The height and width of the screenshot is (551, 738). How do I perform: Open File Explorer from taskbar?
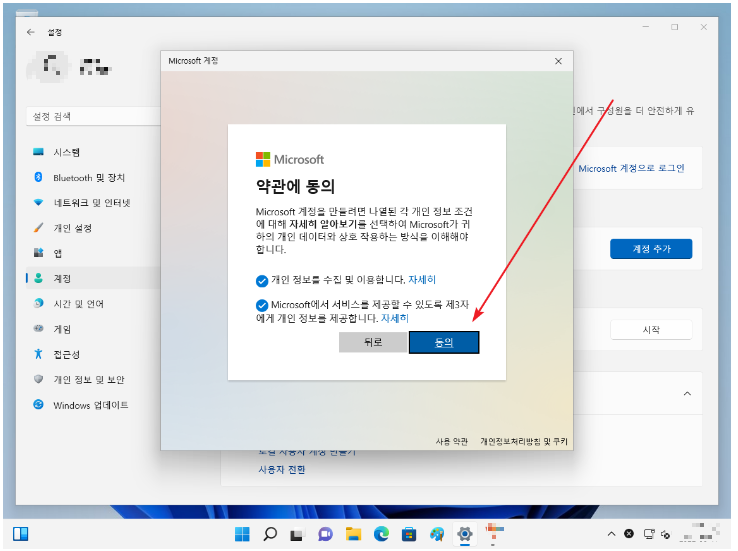click(353, 534)
